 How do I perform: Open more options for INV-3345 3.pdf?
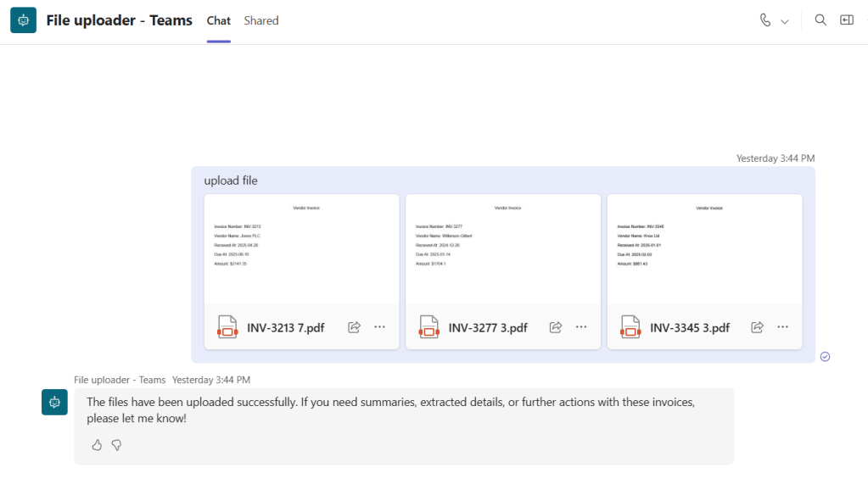click(x=782, y=327)
